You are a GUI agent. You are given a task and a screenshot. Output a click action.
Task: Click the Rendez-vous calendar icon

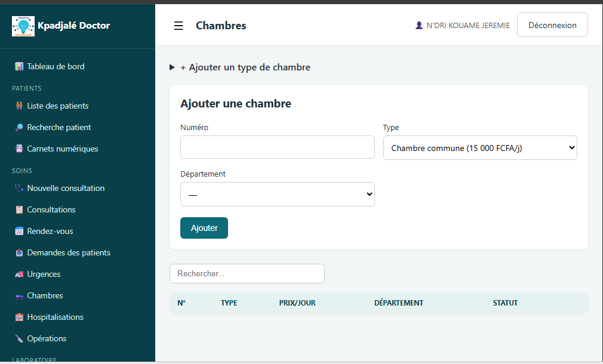(19, 231)
